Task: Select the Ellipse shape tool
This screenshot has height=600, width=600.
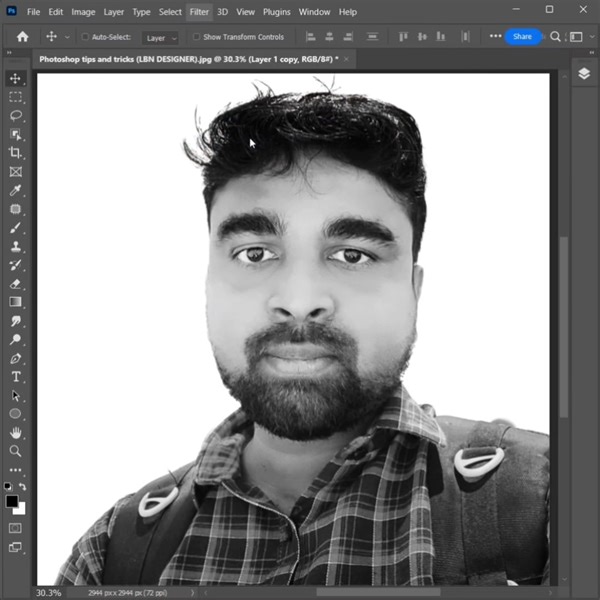Action: point(15,414)
